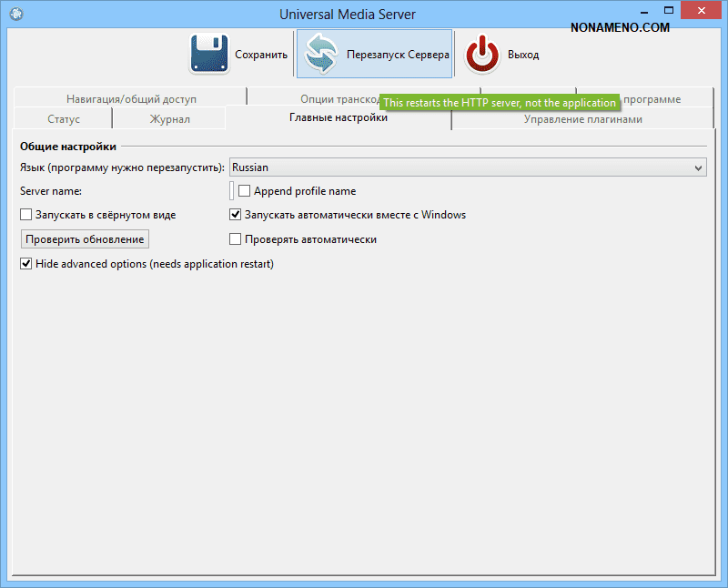
Task: Switch to the Статус tab
Action: 64,119
